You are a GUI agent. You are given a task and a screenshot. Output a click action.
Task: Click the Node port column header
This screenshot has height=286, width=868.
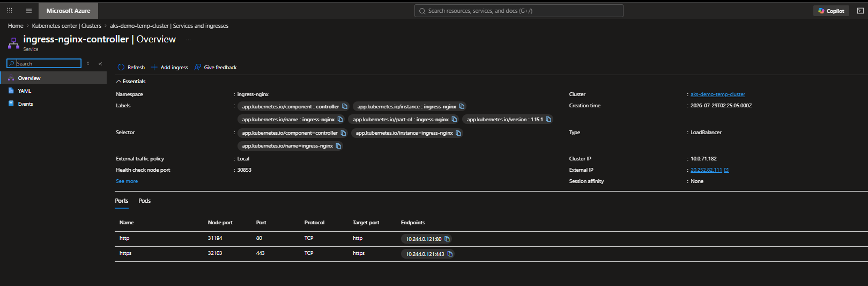[220, 223]
